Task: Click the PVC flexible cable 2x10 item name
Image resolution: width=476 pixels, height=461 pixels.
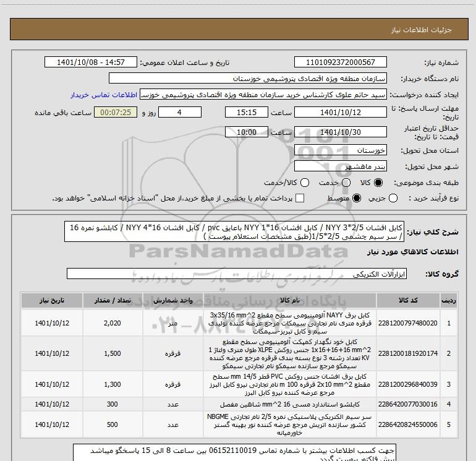Action: click(x=289, y=384)
